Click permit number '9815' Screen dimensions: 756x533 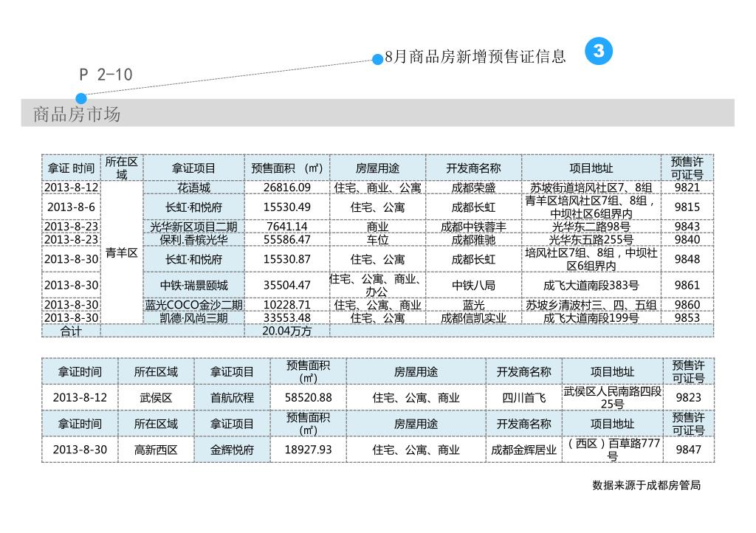[687, 207]
